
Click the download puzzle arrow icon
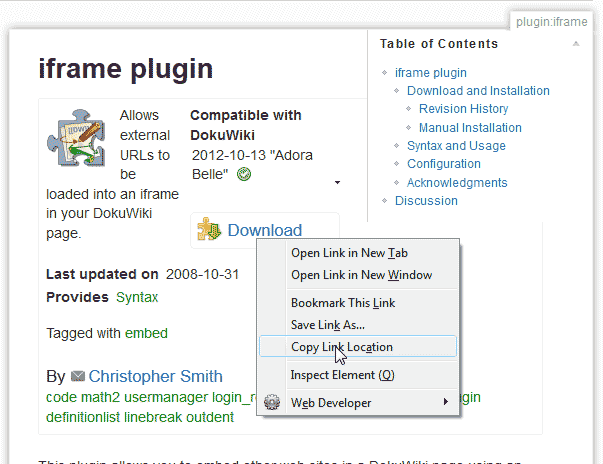(x=209, y=230)
